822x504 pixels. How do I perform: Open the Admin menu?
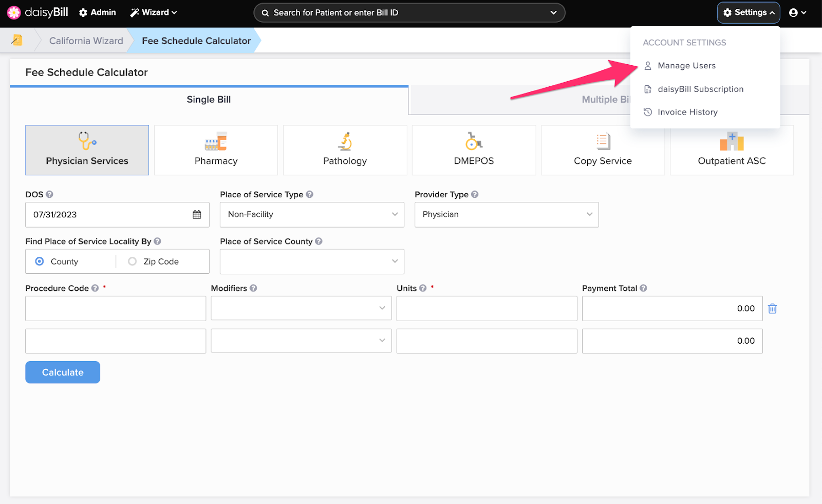click(x=97, y=12)
